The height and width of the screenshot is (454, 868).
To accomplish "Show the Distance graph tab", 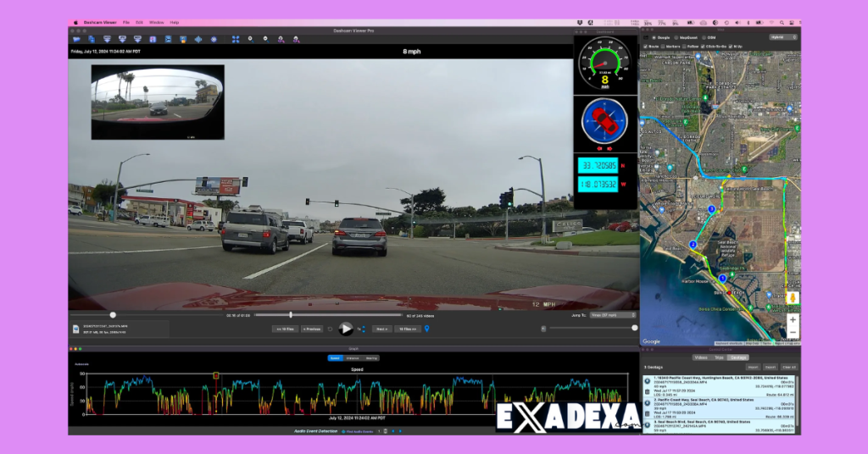I will tap(353, 358).
